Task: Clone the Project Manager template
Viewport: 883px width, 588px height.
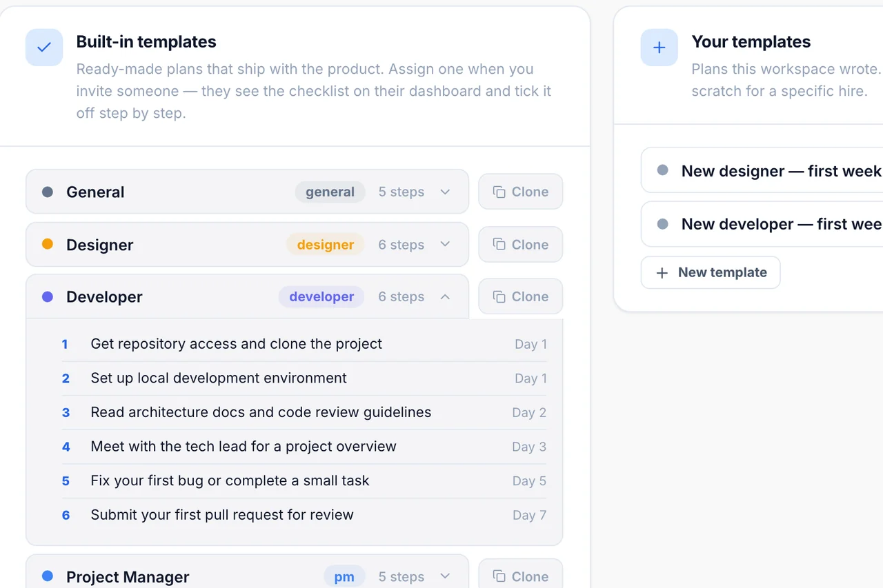Action: click(521, 574)
